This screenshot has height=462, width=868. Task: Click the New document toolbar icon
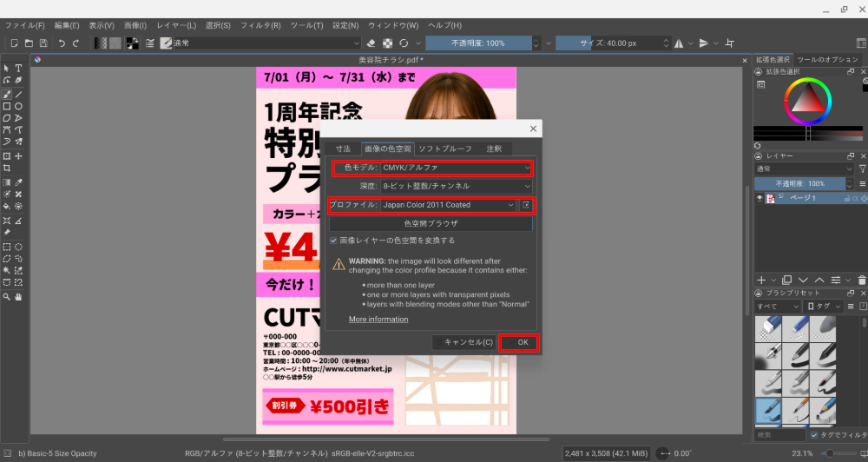coord(15,43)
